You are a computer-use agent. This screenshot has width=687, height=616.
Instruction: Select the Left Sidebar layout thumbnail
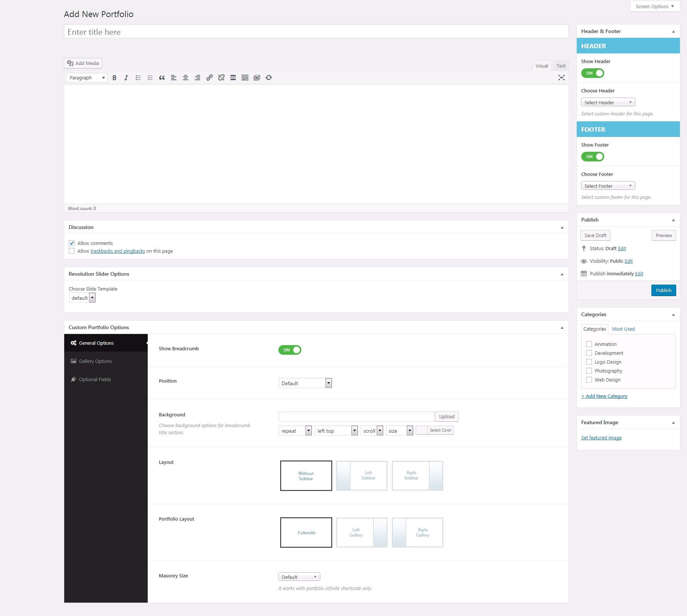click(x=362, y=475)
